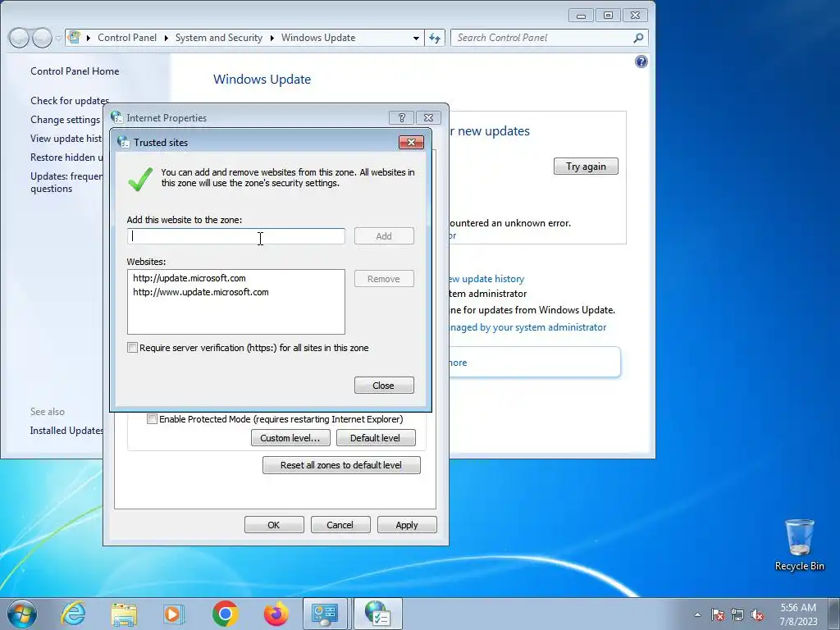The height and width of the screenshot is (630, 840).
Task: Launch Firefox from the taskbar
Action: (276, 614)
